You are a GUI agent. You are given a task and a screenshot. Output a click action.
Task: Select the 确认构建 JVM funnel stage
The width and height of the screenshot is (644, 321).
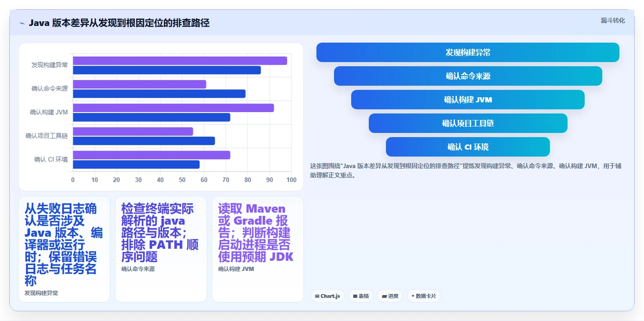(x=468, y=100)
